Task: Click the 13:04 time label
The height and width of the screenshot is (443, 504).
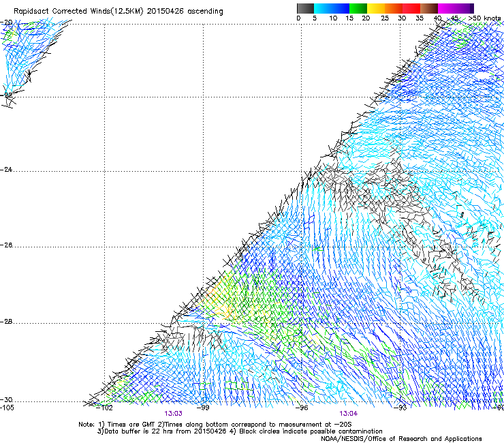Action: pos(349,414)
